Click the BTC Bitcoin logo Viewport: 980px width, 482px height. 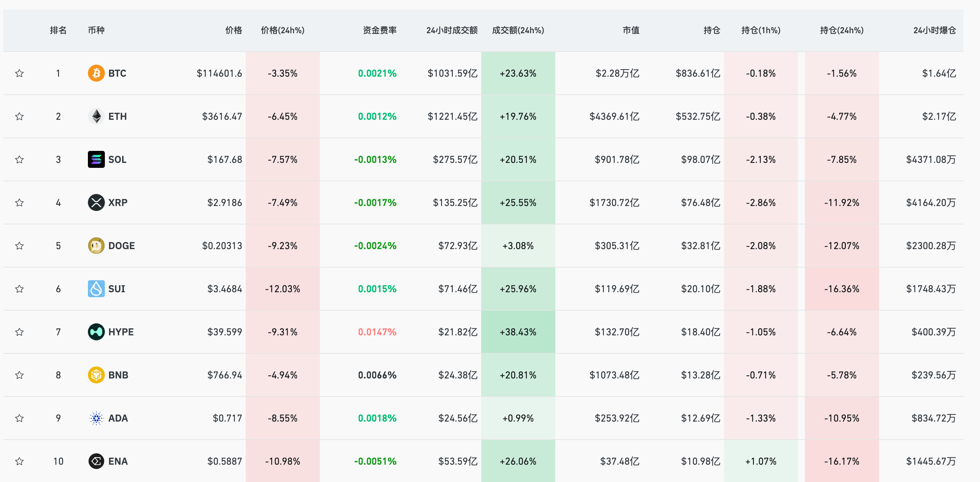click(x=96, y=73)
